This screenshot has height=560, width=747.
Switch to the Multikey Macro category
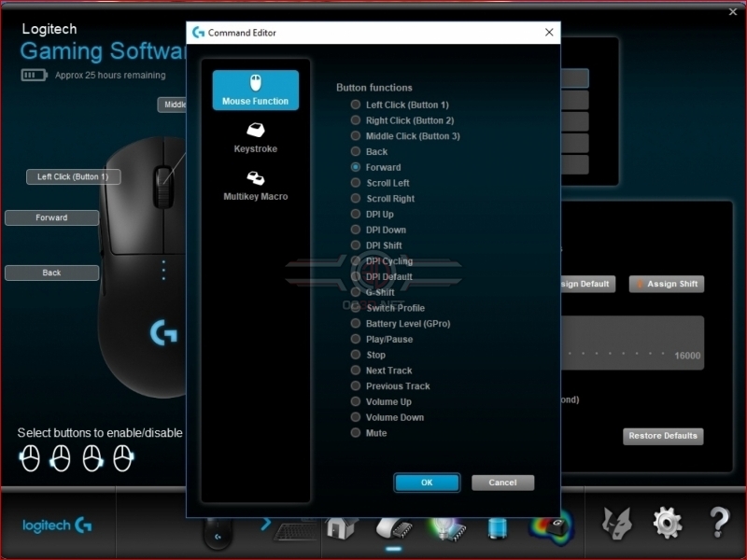[255, 185]
